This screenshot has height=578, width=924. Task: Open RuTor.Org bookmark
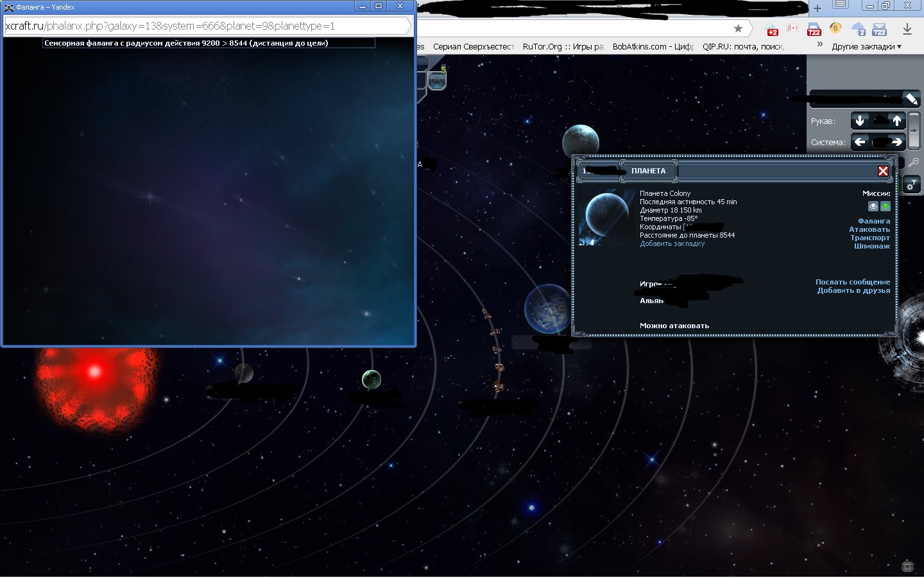pyautogui.click(x=563, y=46)
